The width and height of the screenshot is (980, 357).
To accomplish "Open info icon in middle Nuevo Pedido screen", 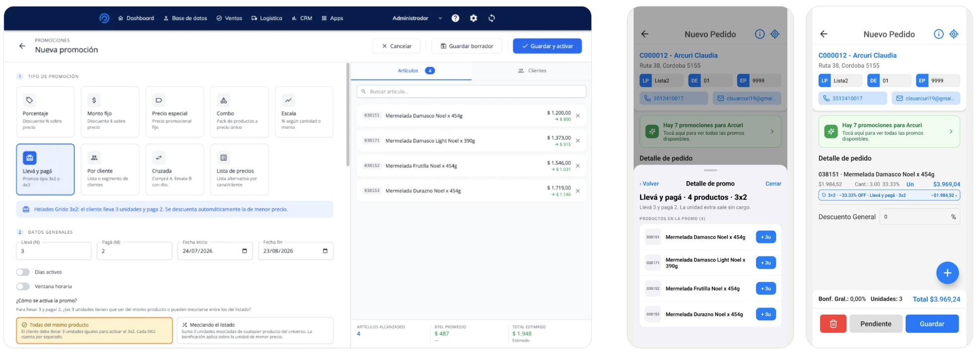I will click(759, 34).
